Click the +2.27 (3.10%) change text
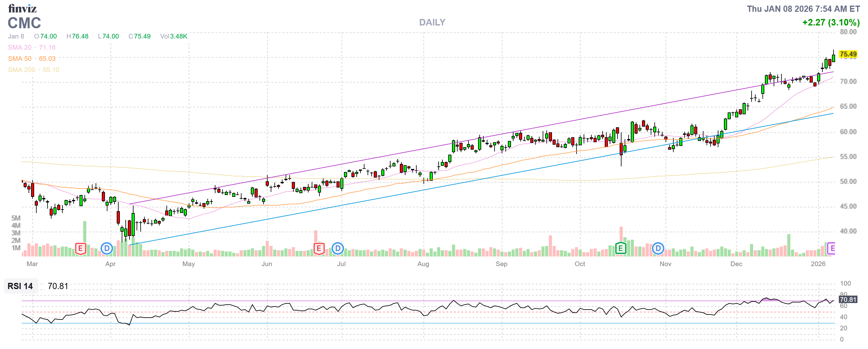 [x=831, y=23]
